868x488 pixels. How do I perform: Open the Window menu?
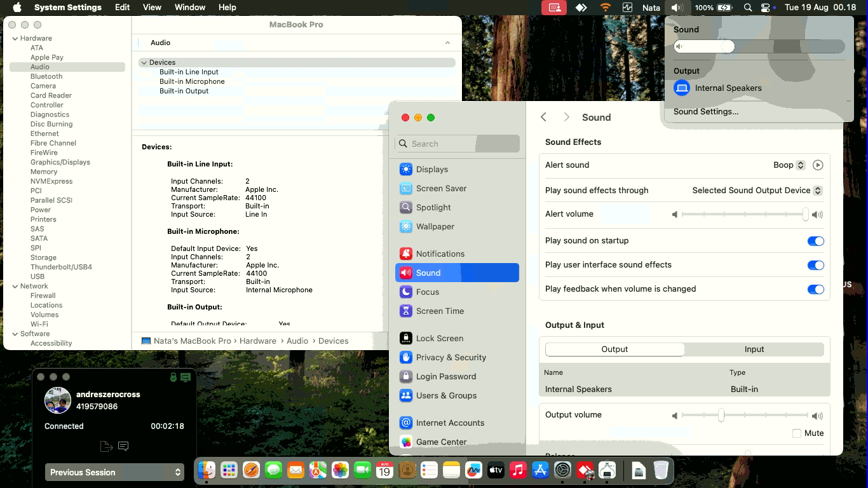pyautogui.click(x=189, y=8)
